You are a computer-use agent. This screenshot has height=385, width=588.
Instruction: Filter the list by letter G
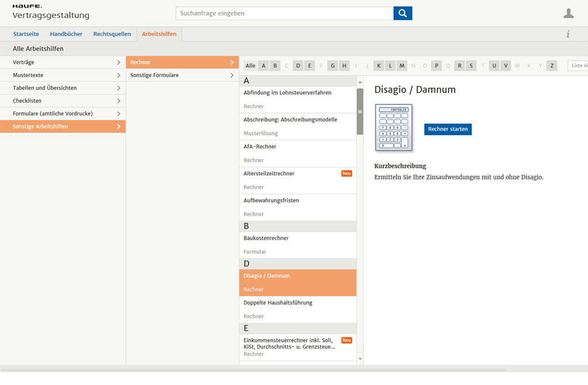332,66
